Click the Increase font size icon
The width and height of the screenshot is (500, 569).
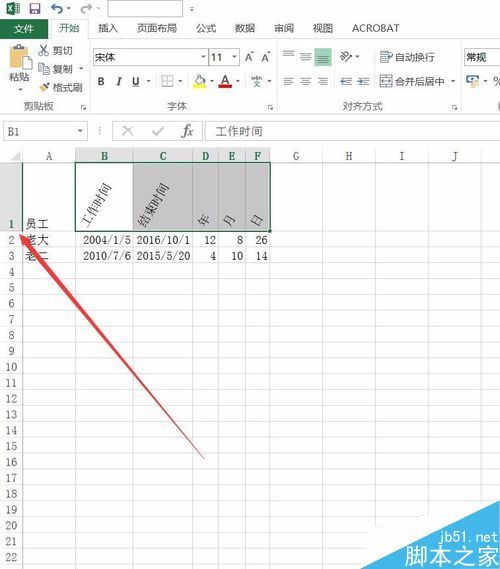pyautogui.click(x=249, y=57)
